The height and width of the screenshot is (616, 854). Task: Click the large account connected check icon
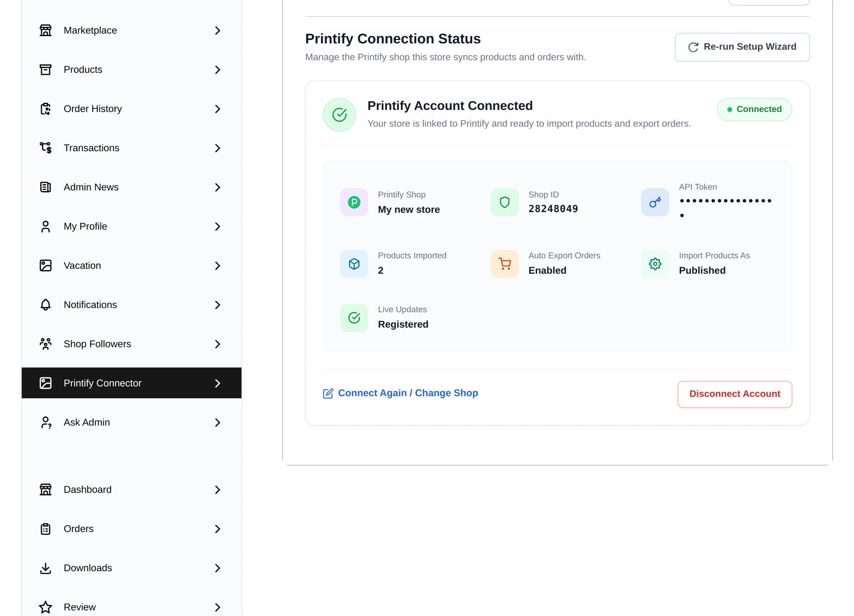pyautogui.click(x=339, y=114)
